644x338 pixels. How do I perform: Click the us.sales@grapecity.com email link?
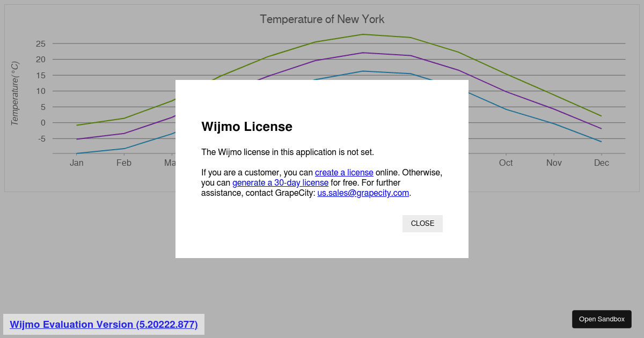[363, 193]
